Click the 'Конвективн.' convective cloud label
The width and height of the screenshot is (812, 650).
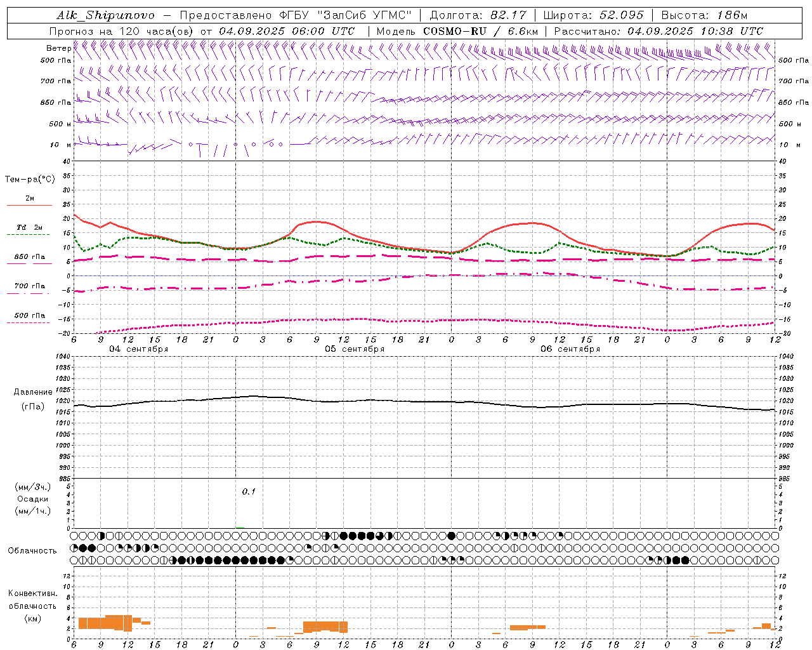(x=32, y=594)
